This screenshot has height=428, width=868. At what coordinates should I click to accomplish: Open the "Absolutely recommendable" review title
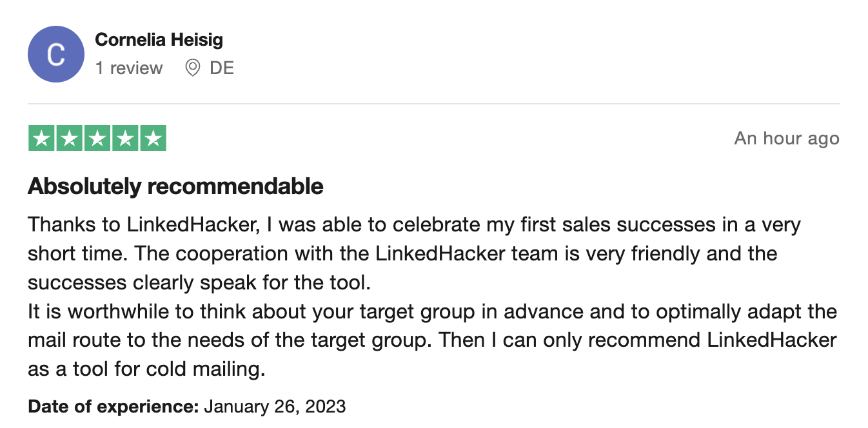pos(175,186)
